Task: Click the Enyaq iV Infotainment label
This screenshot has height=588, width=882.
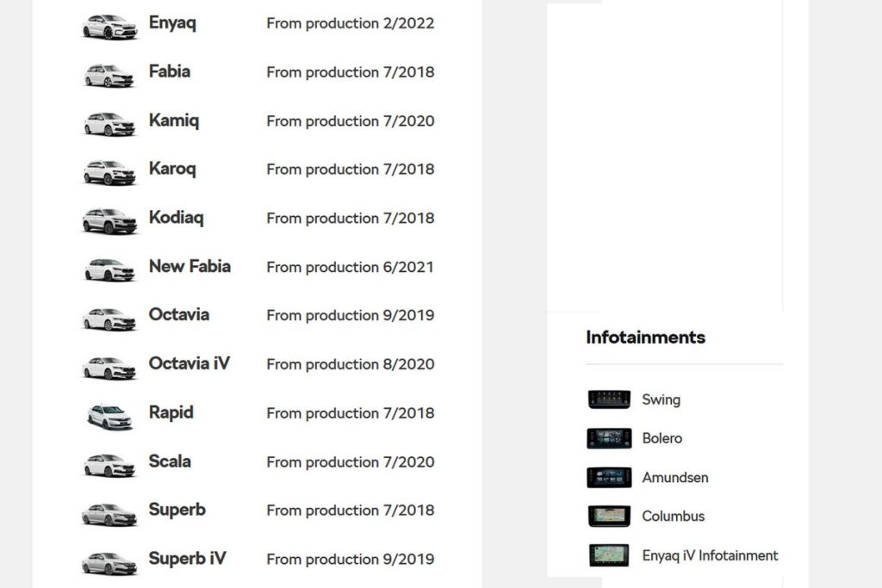Action: pyautogui.click(x=710, y=555)
